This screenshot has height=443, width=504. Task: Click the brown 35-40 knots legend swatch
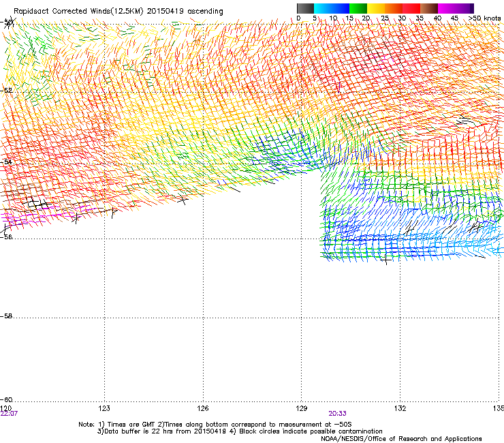(x=429, y=8)
